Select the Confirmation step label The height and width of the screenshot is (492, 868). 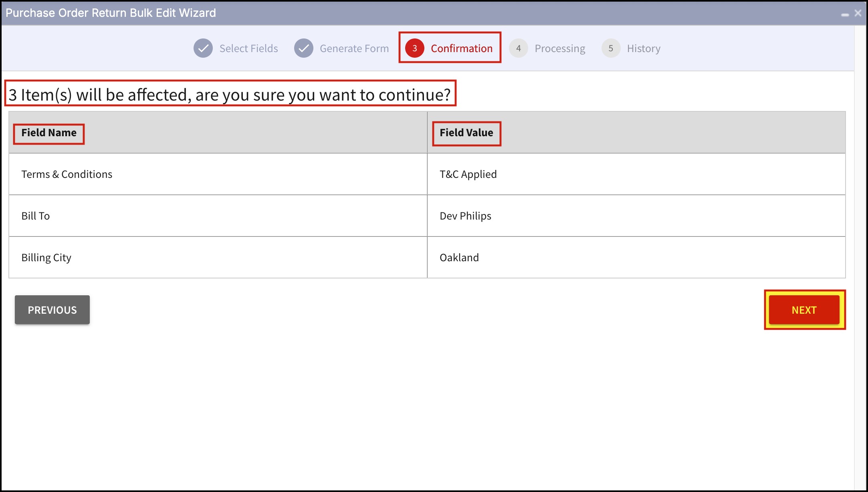point(462,48)
